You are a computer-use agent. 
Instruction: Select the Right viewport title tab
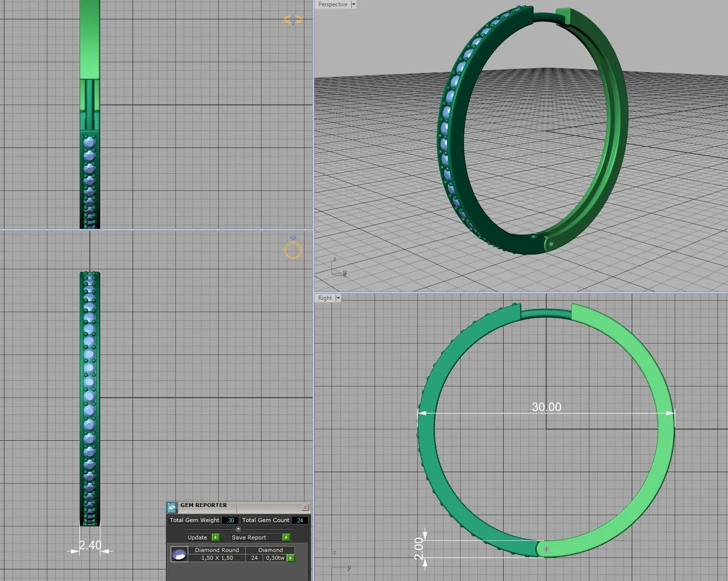click(325, 298)
